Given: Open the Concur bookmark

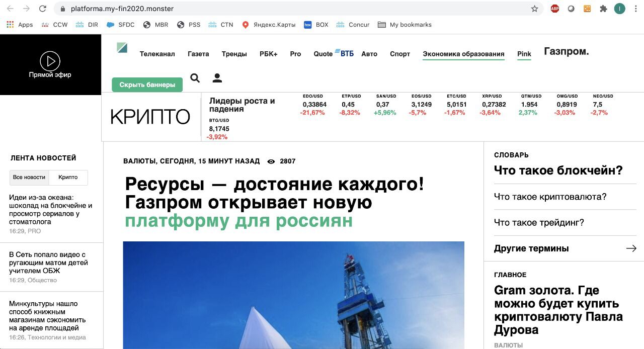Looking at the screenshot, I should click(353, 25).
